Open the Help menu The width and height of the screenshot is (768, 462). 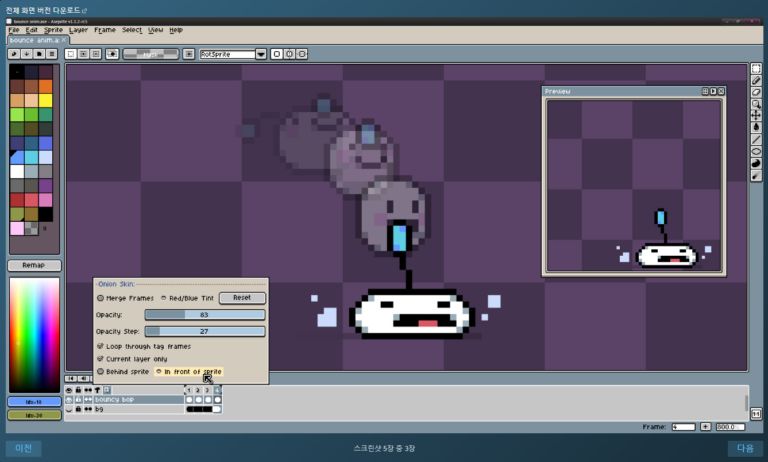(176, 30)
